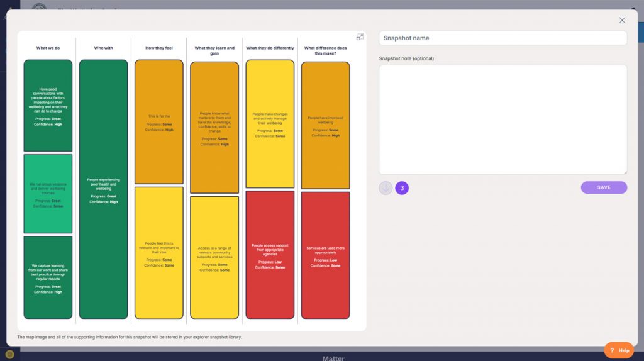Select red 'Services are used more appropriately' card
Viewport: 644px width, 361px height.
point(325,255)
